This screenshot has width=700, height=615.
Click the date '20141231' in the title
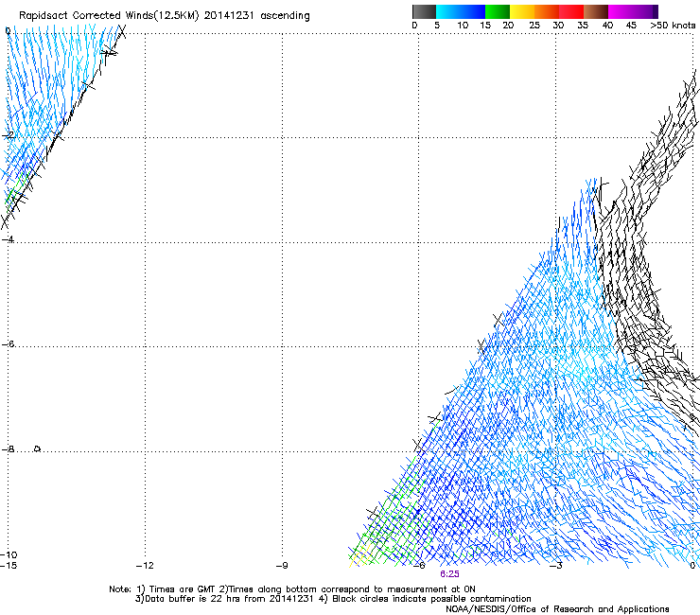229,16
